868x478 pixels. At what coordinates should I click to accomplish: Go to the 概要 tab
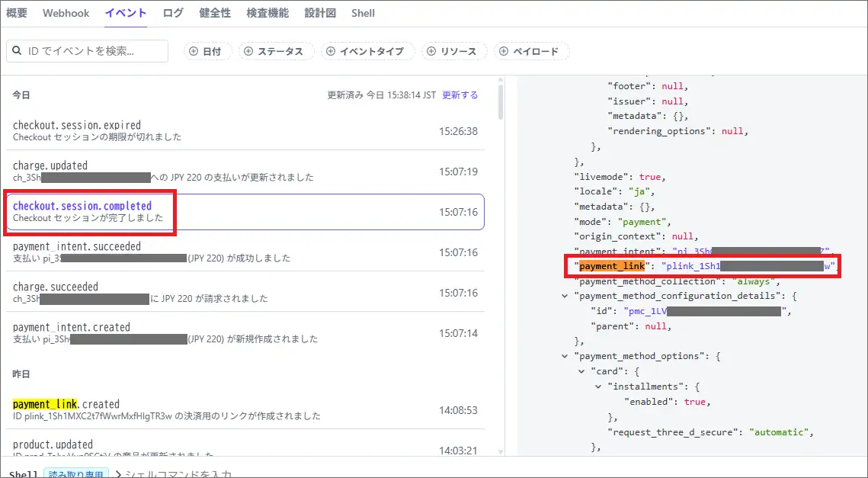pos(17,13)
